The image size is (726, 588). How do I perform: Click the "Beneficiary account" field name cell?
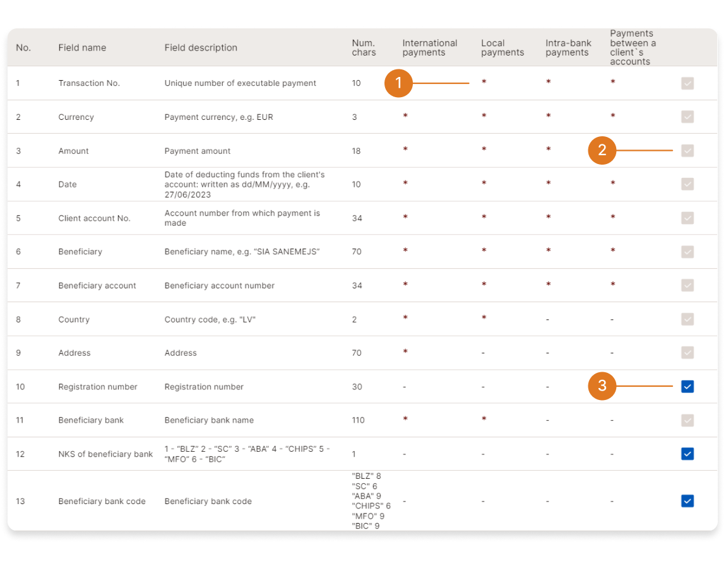[x=97, y=286]
